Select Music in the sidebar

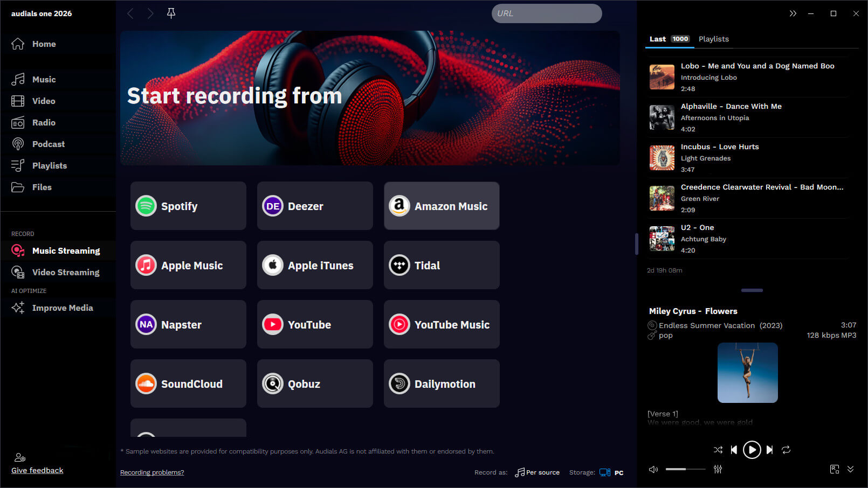tap(44, 79)
